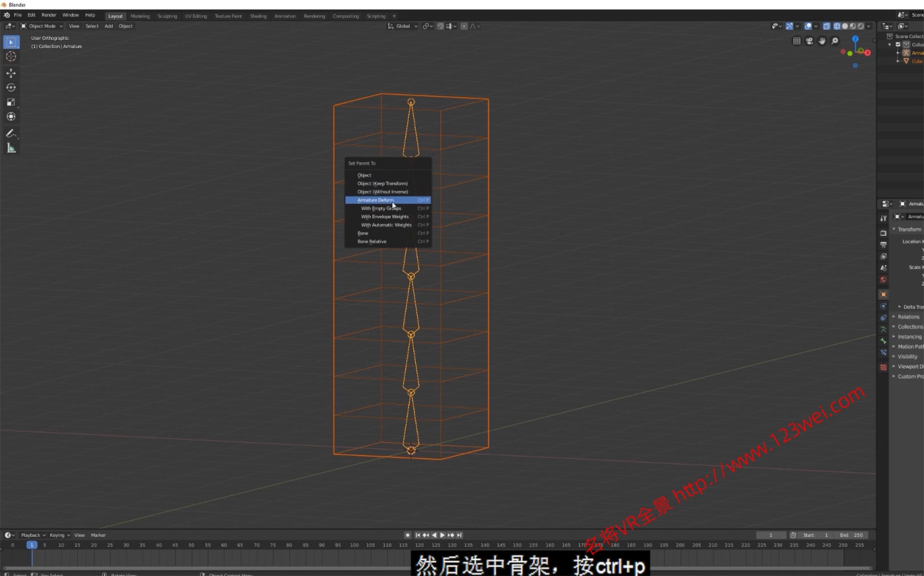
Task: Toggle the Collection checkbox in the outliner
Action: tap(898, 44)
